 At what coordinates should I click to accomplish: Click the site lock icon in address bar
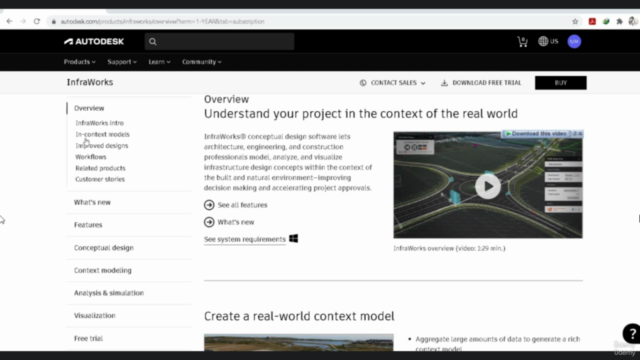53,22
